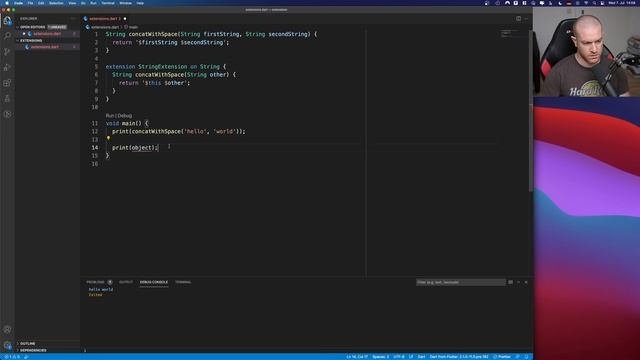
Task: Click the main breadcrumb symbol
Action: (x=133, y=27)
